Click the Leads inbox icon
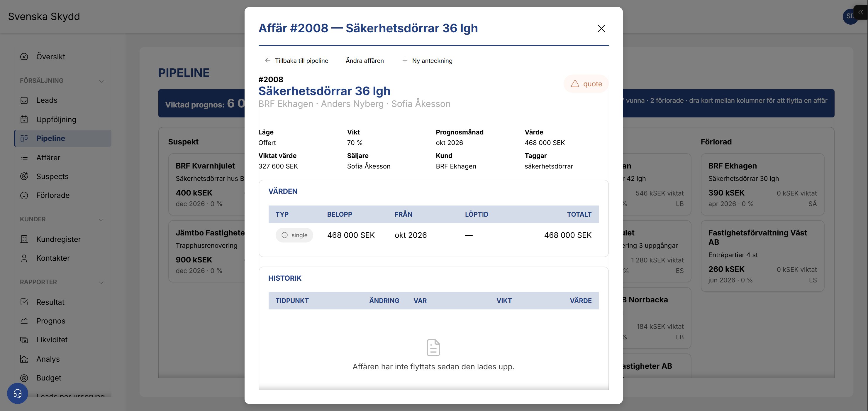This screenshot has width=868, height=411. 24,100
